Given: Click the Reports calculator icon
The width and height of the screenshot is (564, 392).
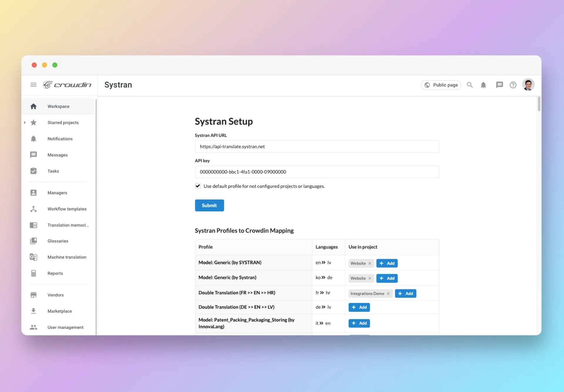Looking at the screenshot, I should pyautogui.click(x=33, y=273).
